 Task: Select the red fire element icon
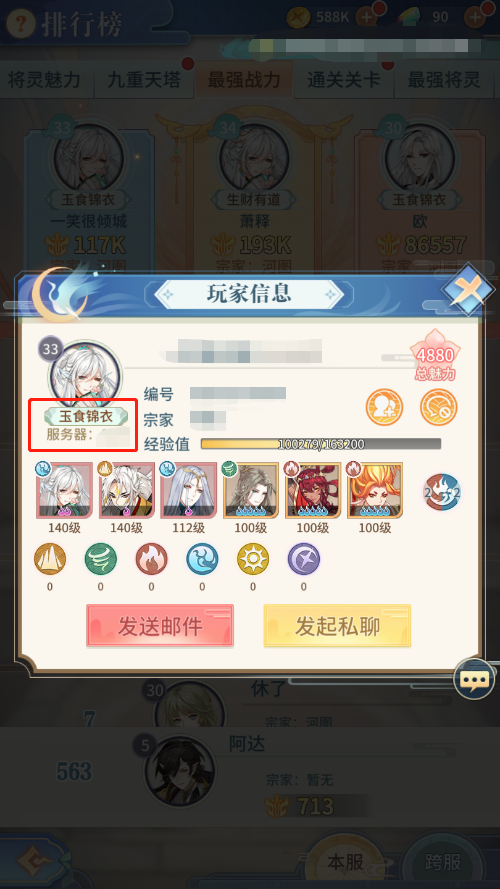coord(151,560)
